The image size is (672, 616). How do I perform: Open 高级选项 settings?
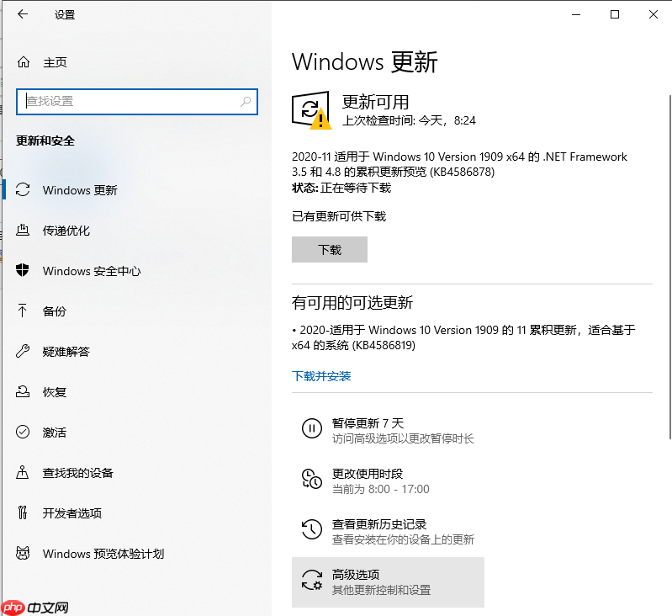(x=388, y=582)
